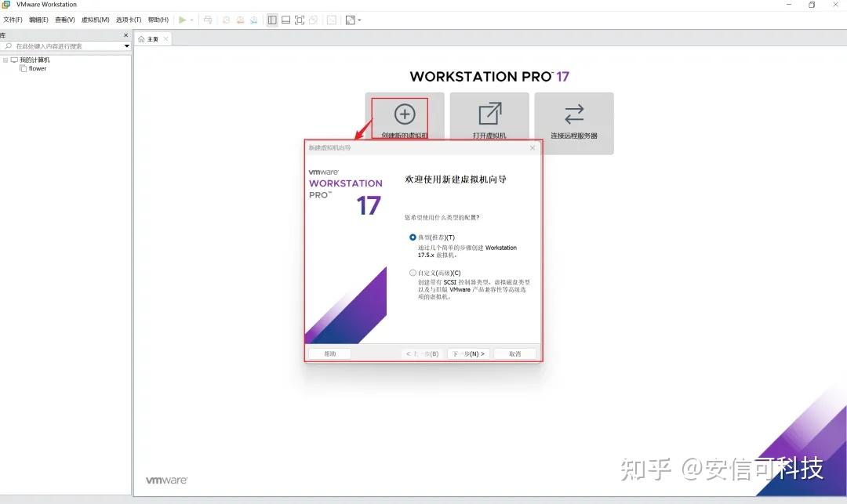Open the library search dropdown arrow
Image resolution: width=847 pixels, height=504 pixels.
[127, 46]
